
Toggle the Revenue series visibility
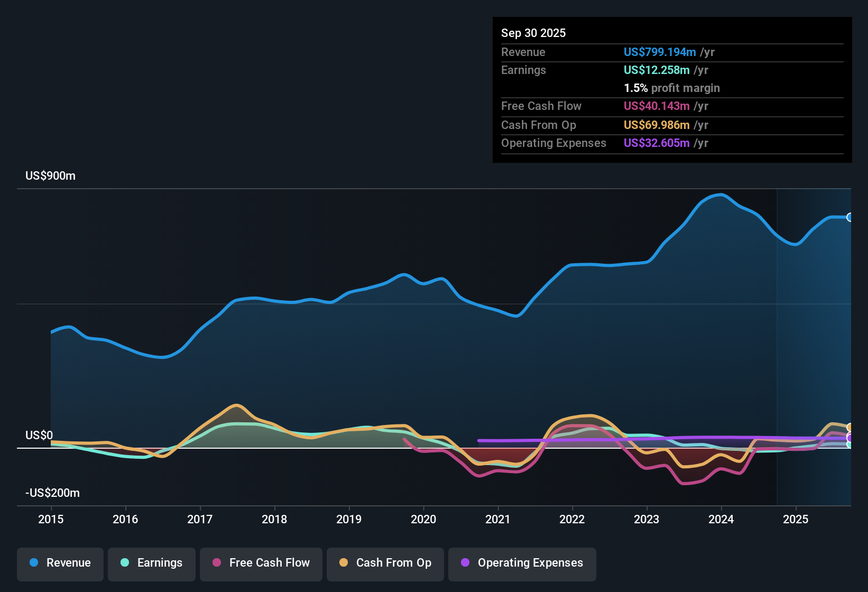coord(60,563)
